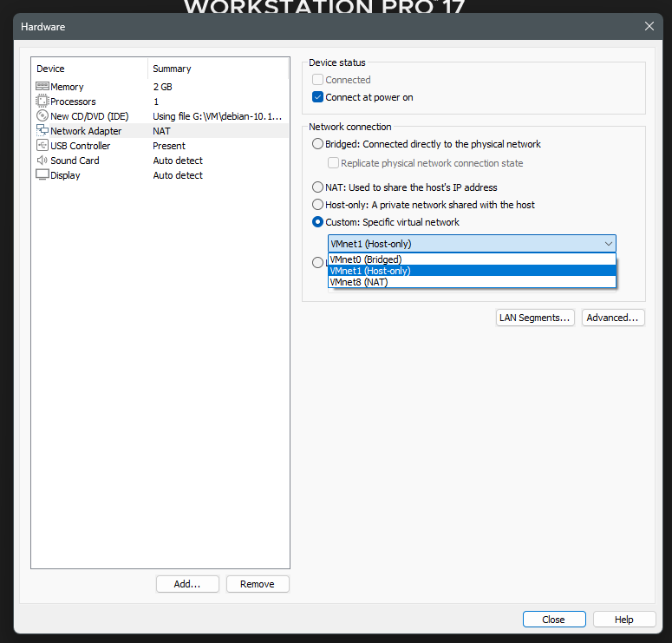Click Sound Card's Auto detect summary
This screenshot has height=643, width=672.
point(178,161)
